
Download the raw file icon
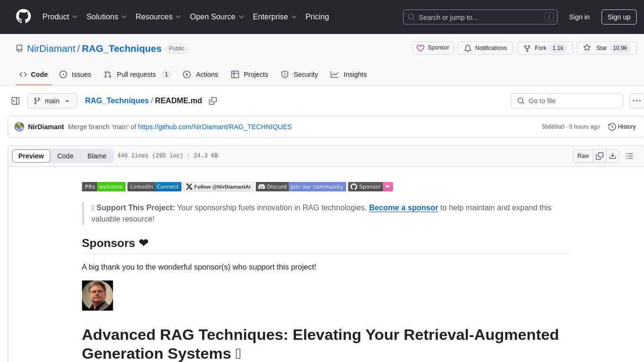(613, 156)
